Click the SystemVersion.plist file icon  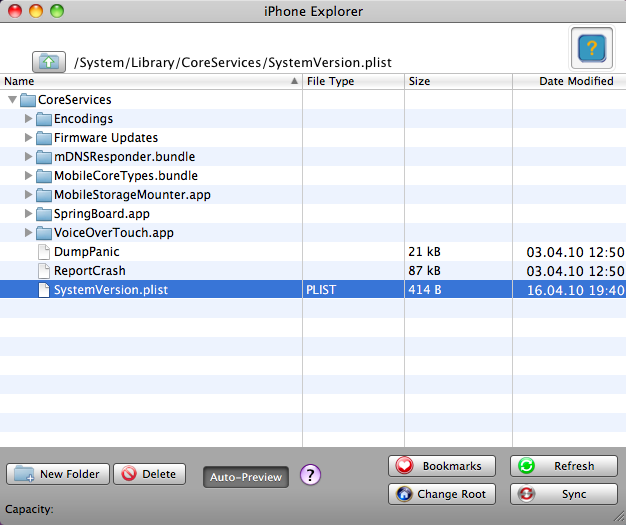[x=44, y=290]
